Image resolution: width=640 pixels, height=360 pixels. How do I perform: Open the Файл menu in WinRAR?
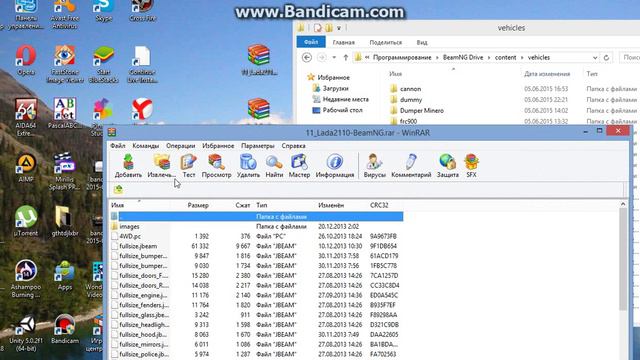click(118, 146)
